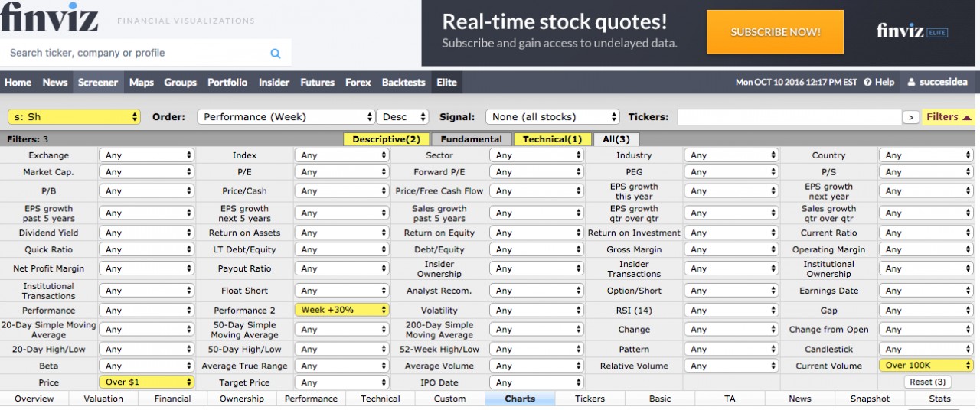Open the News menu item
Image resolution: width=980 pixels, height=410 pixels.
tap(55, 83)
